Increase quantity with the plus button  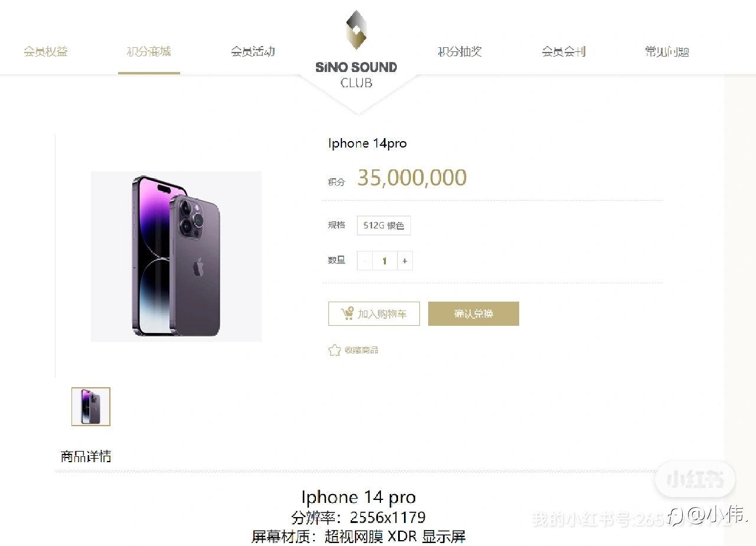point(405,260)
